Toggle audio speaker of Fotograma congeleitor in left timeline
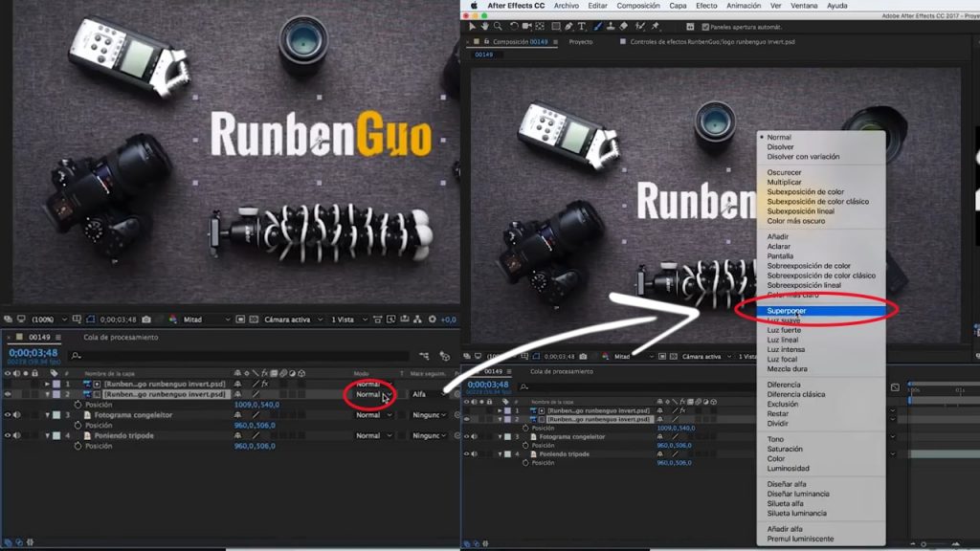This screenshot has width=980, height=551. click(x=17, y=415)
